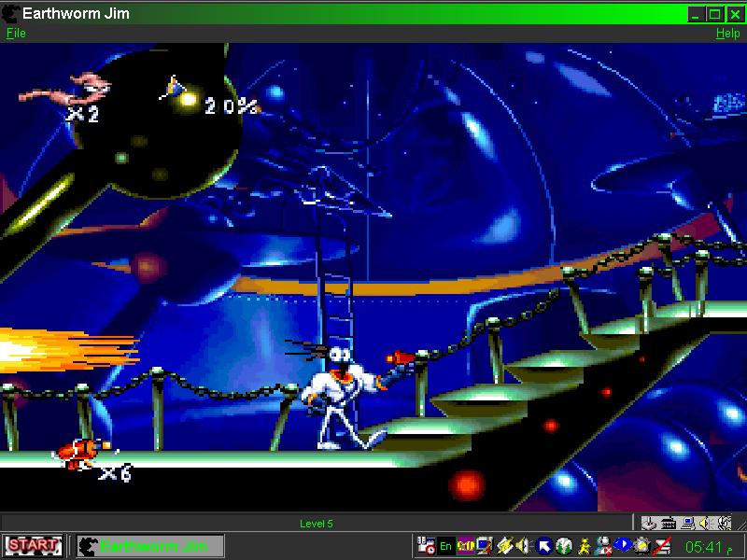Mute audio via the tray speaker icon
This screenshot has width=747, height=560.
(x=521, y=546)
